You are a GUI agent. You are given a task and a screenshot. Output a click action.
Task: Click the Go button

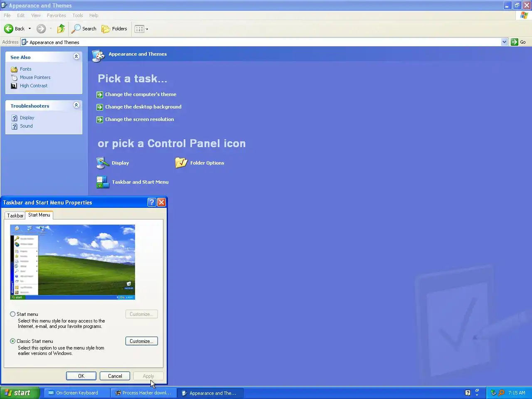coord(519,42)
